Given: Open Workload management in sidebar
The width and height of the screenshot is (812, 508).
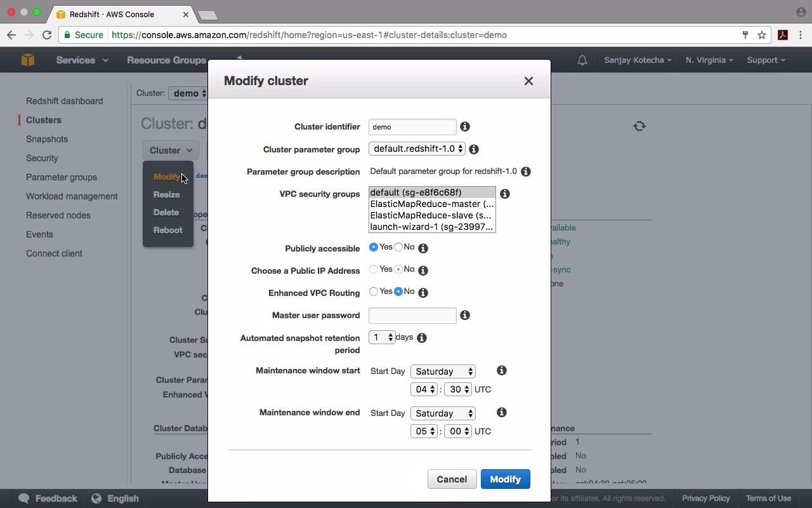Looking at the screenshot, I should point(72,196).
